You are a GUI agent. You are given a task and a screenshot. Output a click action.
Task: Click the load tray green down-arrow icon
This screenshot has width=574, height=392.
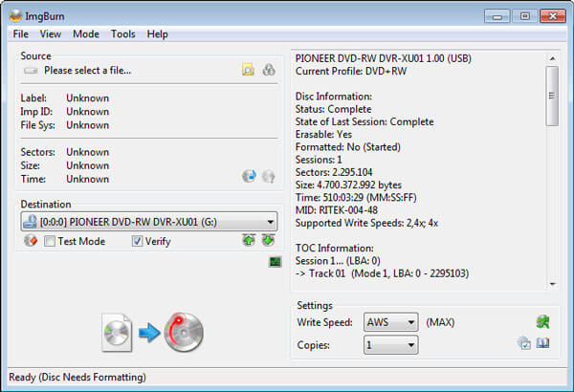[269, 241]
